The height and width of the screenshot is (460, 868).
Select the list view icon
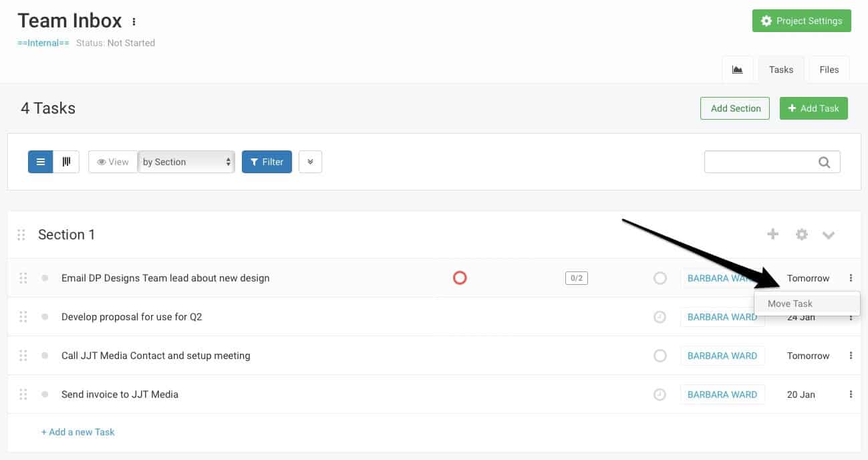point(40,161)
